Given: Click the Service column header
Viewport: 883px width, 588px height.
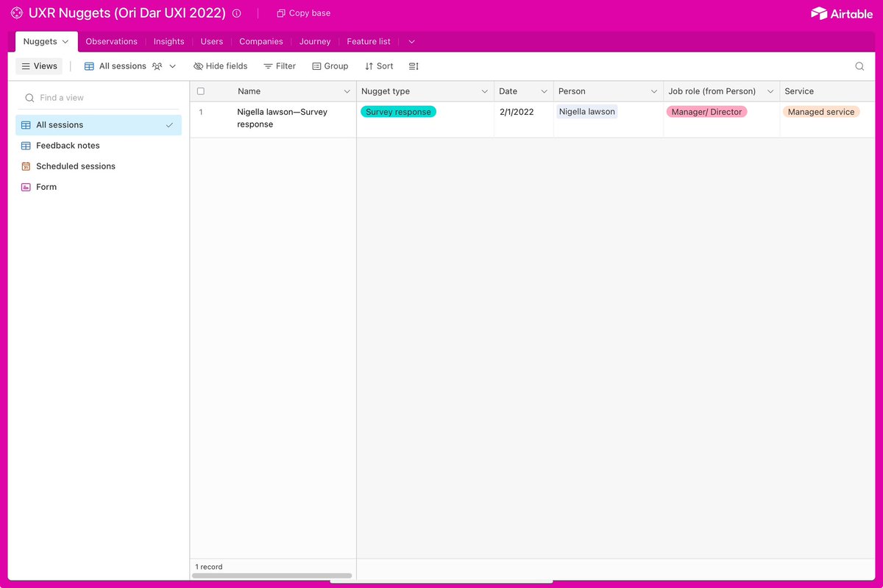Looking at the screenshot, I should [827, 91].
